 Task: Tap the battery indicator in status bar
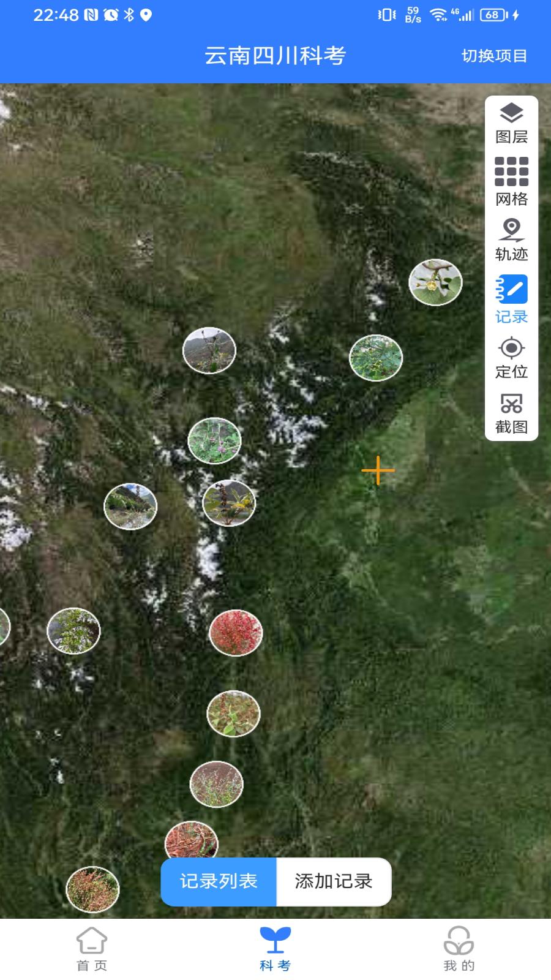pyautogui.click(x=493, y=15)
